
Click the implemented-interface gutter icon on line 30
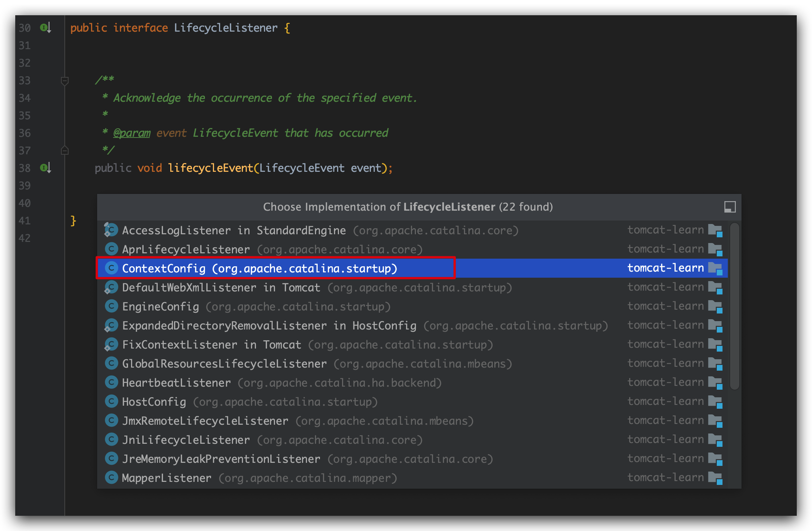[45, 28]
